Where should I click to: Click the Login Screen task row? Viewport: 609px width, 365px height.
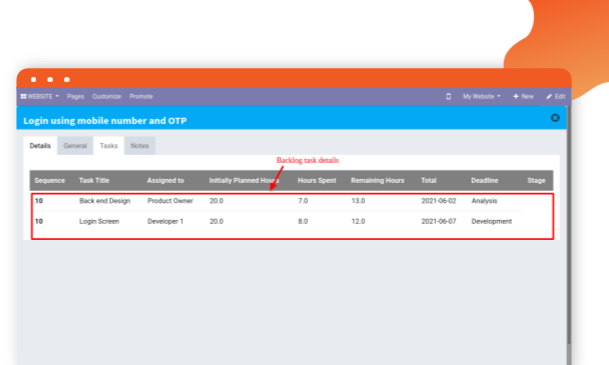tap(278, 221)
